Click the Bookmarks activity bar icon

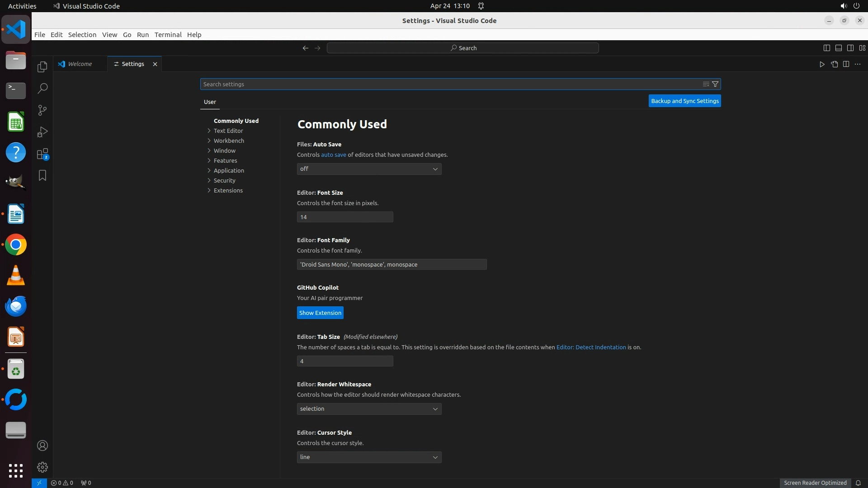click(42, 175)
